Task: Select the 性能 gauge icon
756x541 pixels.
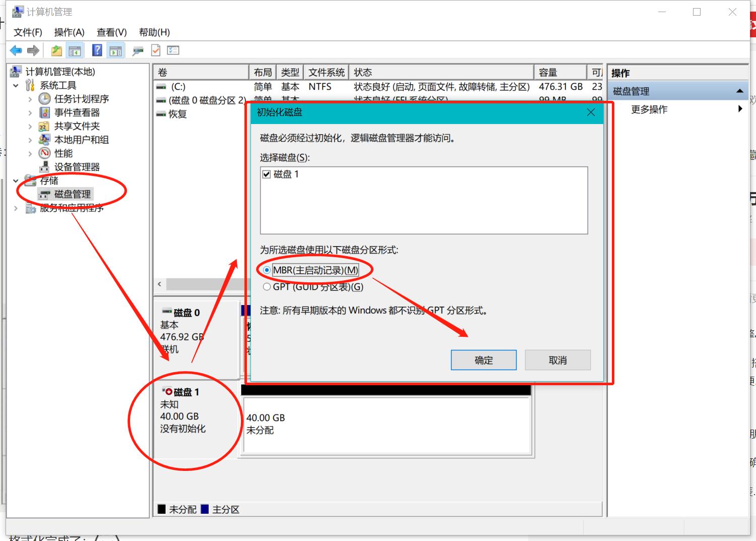Action: 45,153
